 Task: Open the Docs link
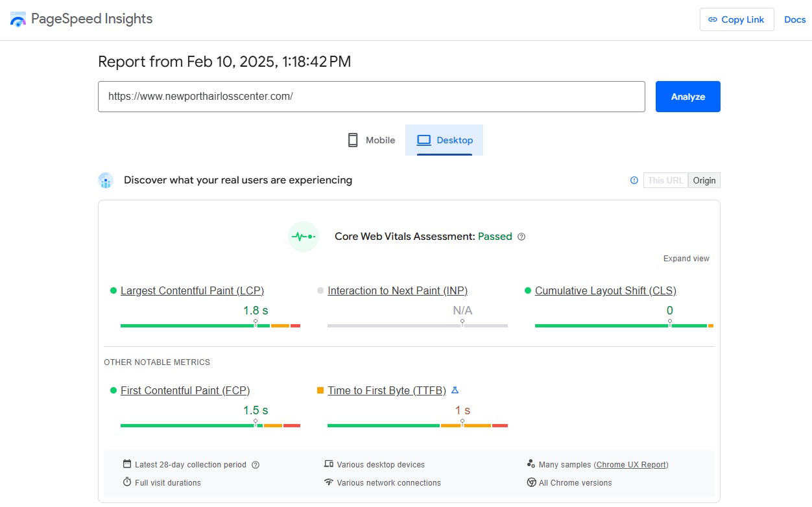click(795, 19)
